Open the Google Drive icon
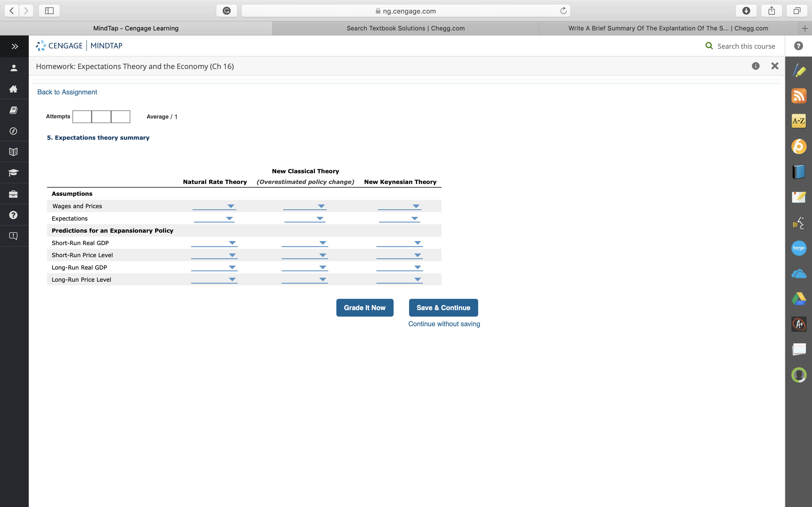Viewport: 812px width, 507px height. click(x=798, y=299)
